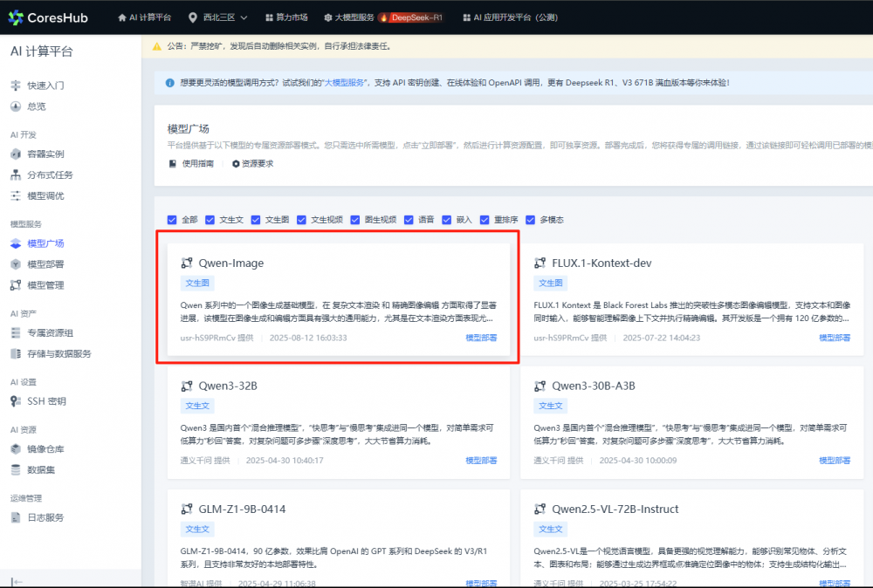This screenshot has width=873, height=588.
Task: Open AI 应用开发平台 (公测) in the top navigation
Action: (510, 17)
